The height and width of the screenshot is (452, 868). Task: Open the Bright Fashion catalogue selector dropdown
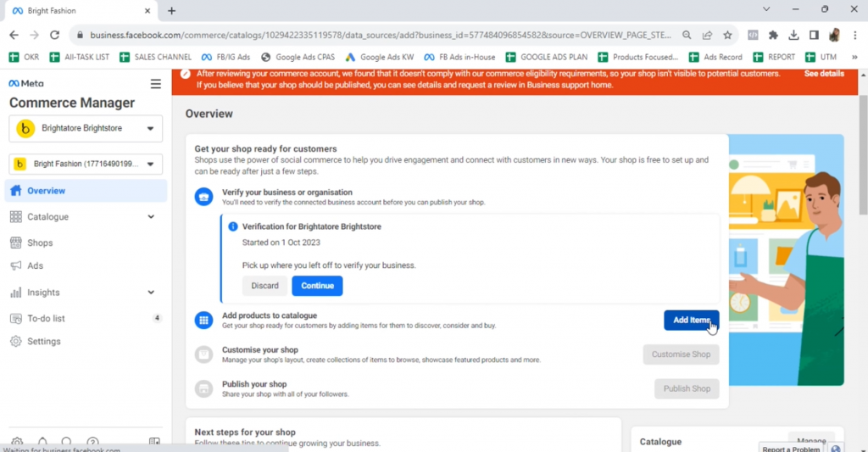(x=85, y=164)
